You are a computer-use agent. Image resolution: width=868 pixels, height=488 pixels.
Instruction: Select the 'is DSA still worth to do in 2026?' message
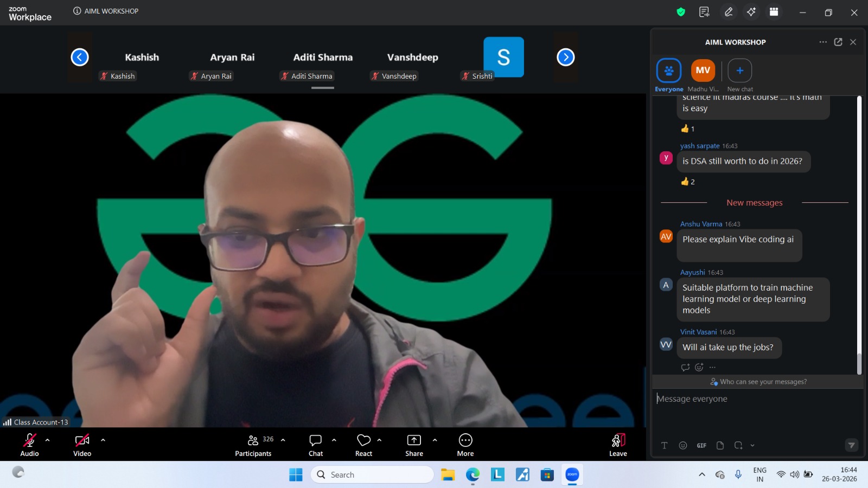744,162
